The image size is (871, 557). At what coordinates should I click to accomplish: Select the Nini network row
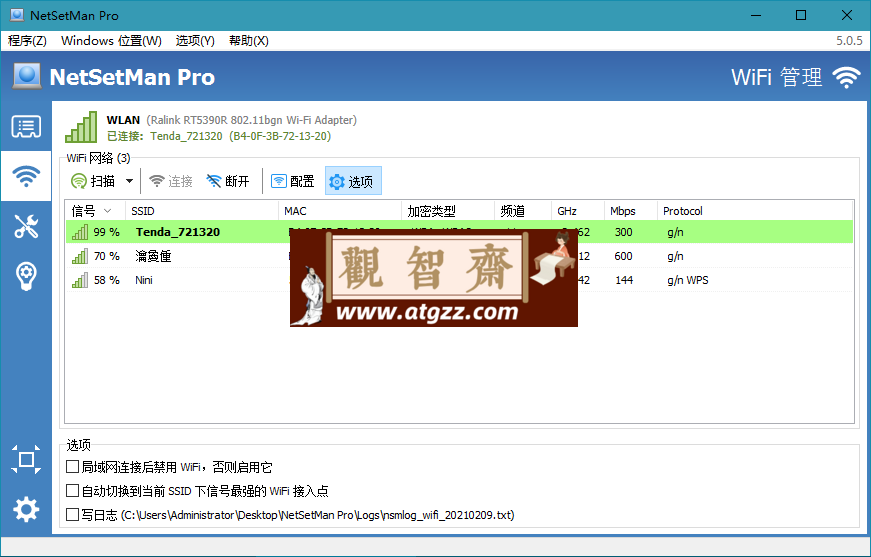click(x=459, y=280)
